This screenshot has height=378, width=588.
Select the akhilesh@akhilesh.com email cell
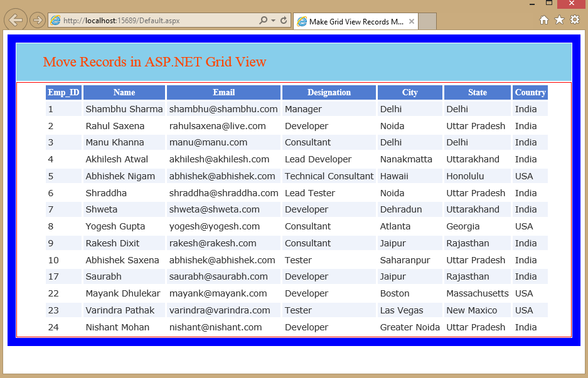click(x=223, y=159)
